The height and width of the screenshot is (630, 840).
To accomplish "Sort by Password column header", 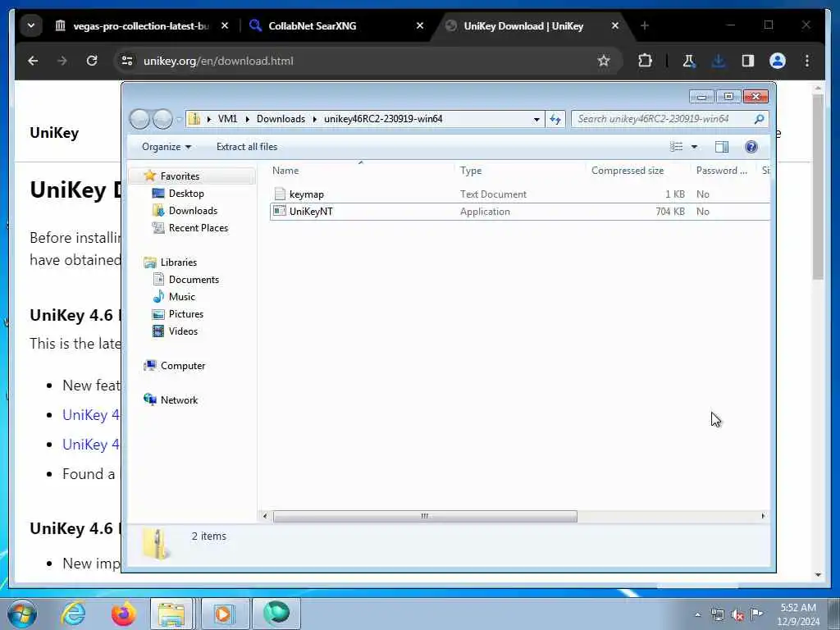I will point(723,171).
